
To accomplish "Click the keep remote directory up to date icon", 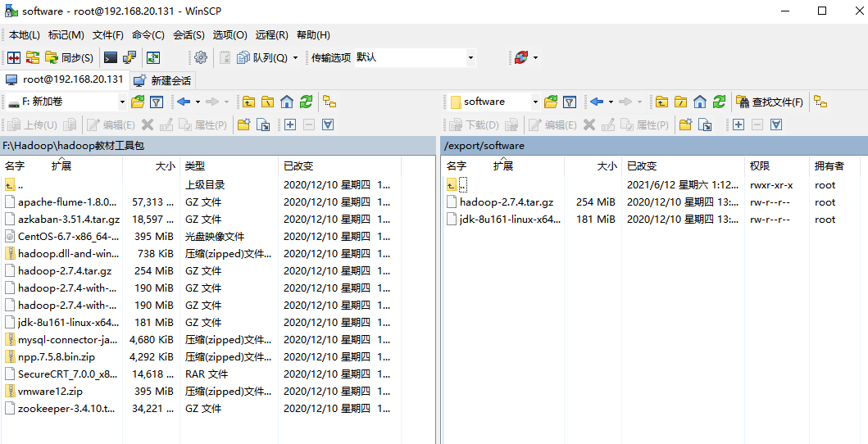I will 152,57.
